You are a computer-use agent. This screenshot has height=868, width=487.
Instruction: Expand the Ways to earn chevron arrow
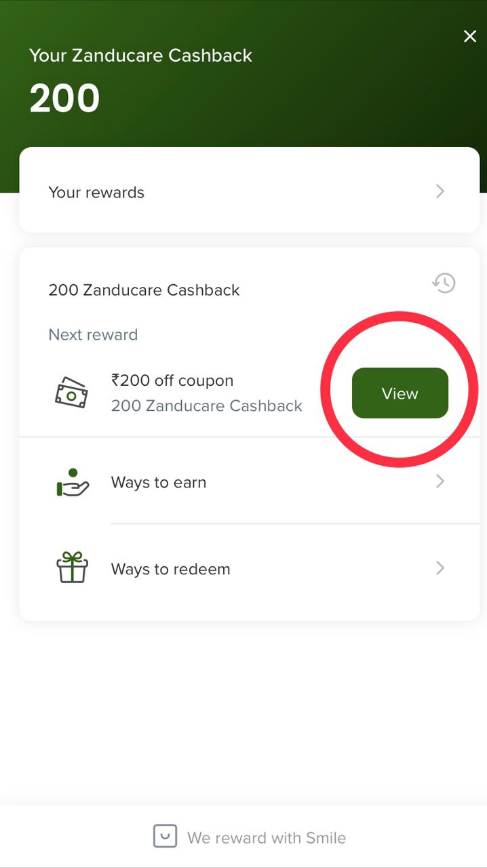tap(440, 481)
